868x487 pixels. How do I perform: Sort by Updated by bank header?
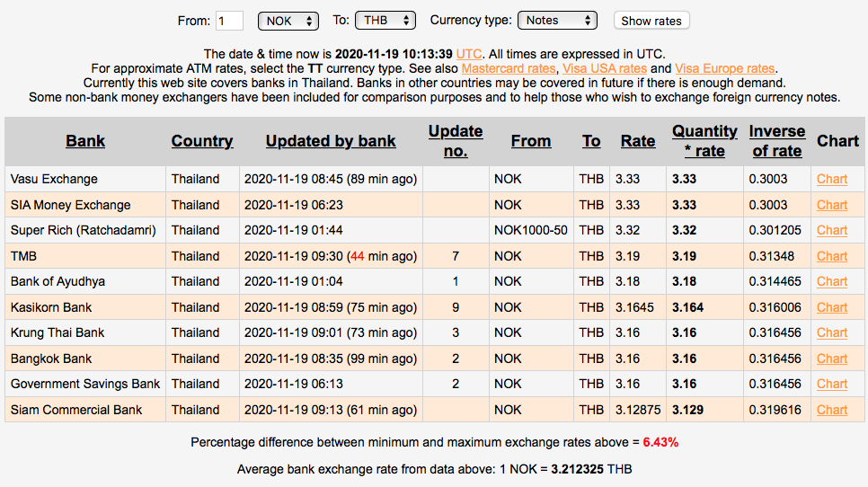coord(331,141)
